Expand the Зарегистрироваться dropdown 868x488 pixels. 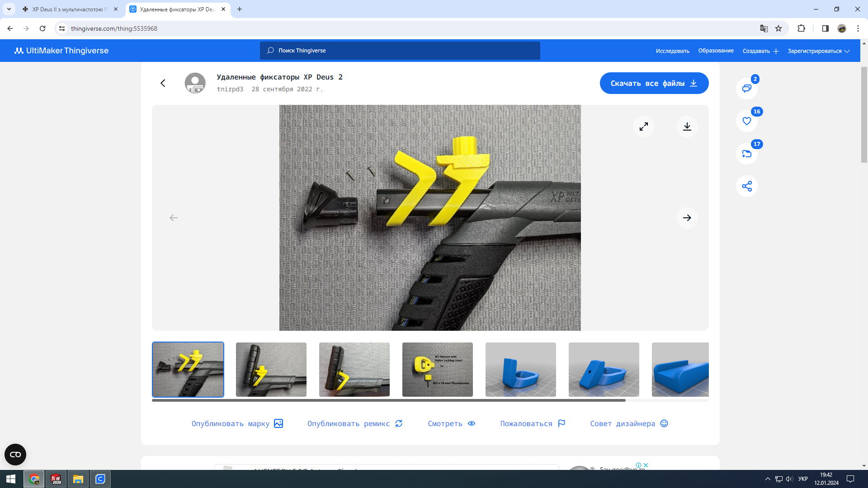coord(819,51)
